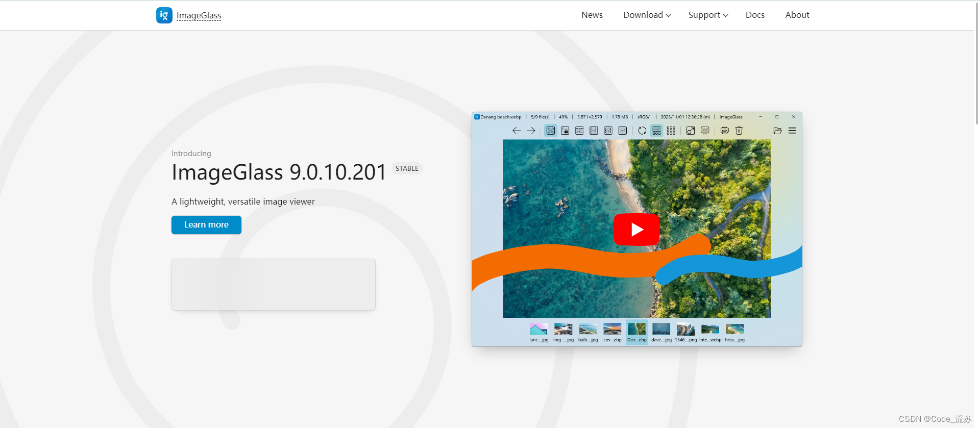
Task: Click the STABLE version badge
Action: tap(407, 168)
